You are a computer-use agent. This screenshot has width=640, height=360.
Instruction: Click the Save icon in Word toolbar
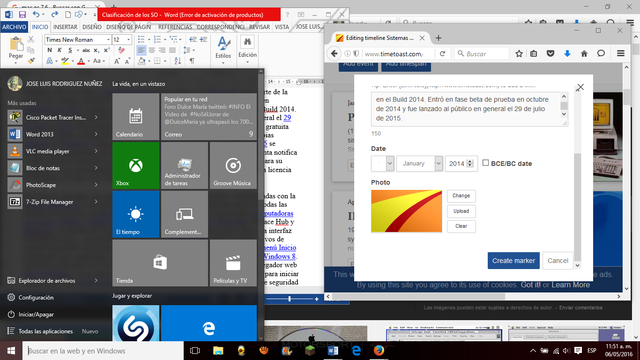[22, 15]
